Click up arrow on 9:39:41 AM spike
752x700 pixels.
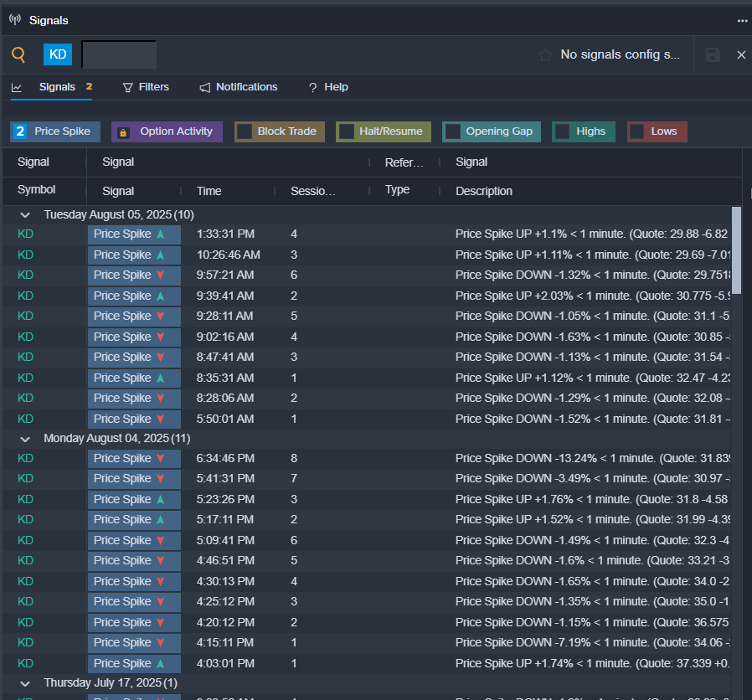tap(161, 296)
